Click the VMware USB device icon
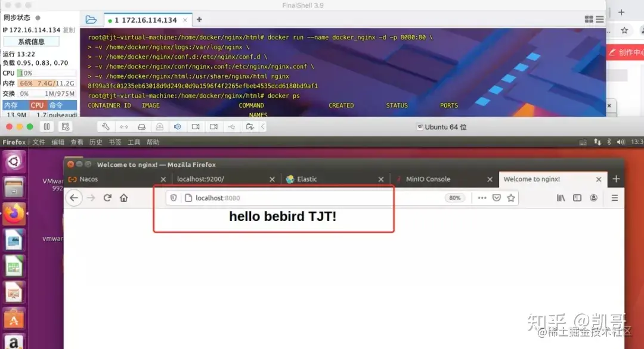 tap(231, 127)
